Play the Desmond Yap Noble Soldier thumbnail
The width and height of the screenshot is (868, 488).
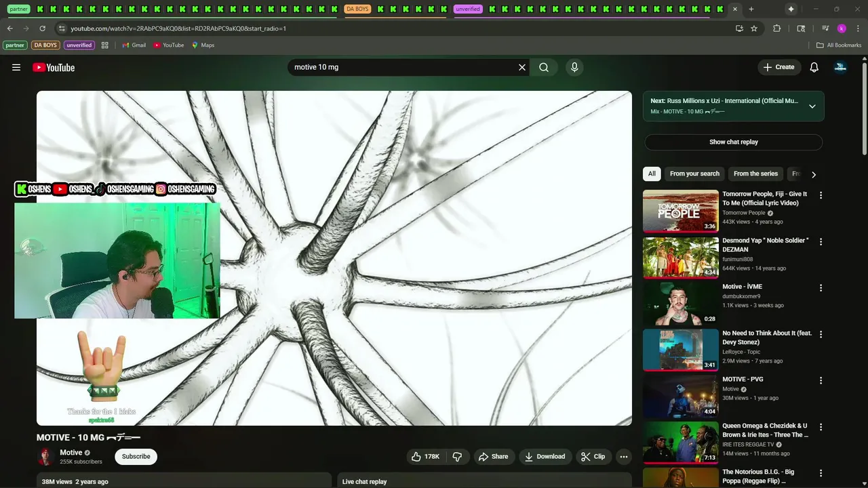pos(681,257)
